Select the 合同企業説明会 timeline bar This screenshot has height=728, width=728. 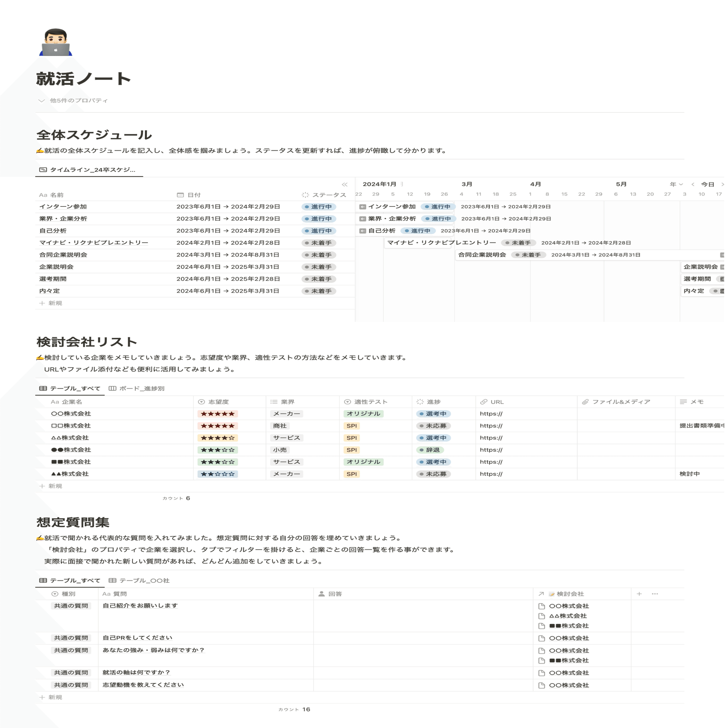coord(589,255)
